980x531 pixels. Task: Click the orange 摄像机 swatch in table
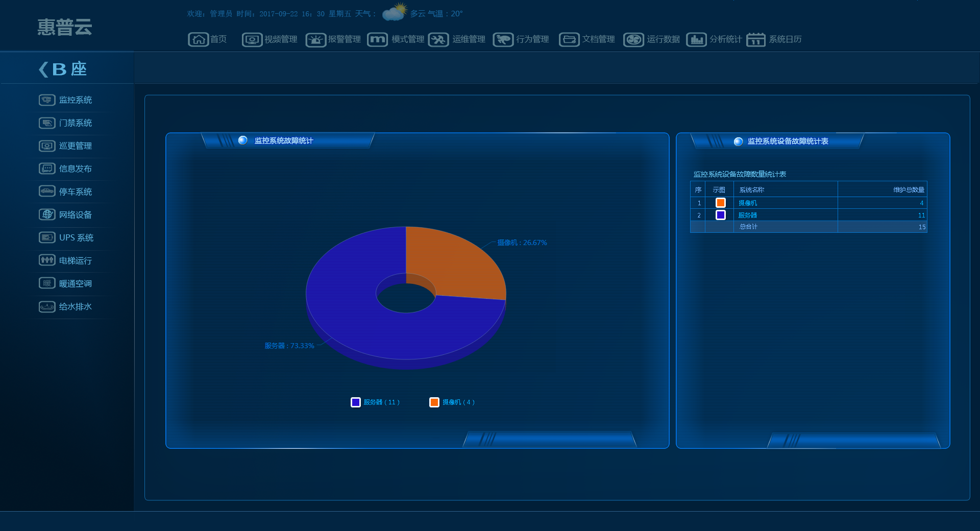click(720, 203)
